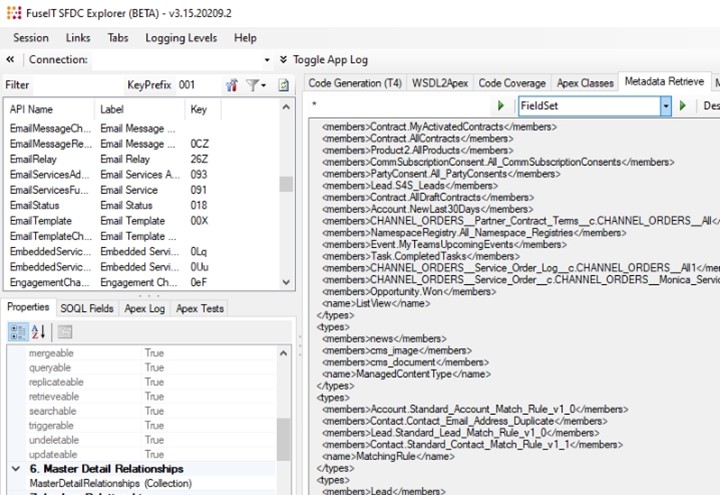Click the Opportunity.Won members line
Image resolution: width=720 pixels, height=495 pixels.
(409, 292)
